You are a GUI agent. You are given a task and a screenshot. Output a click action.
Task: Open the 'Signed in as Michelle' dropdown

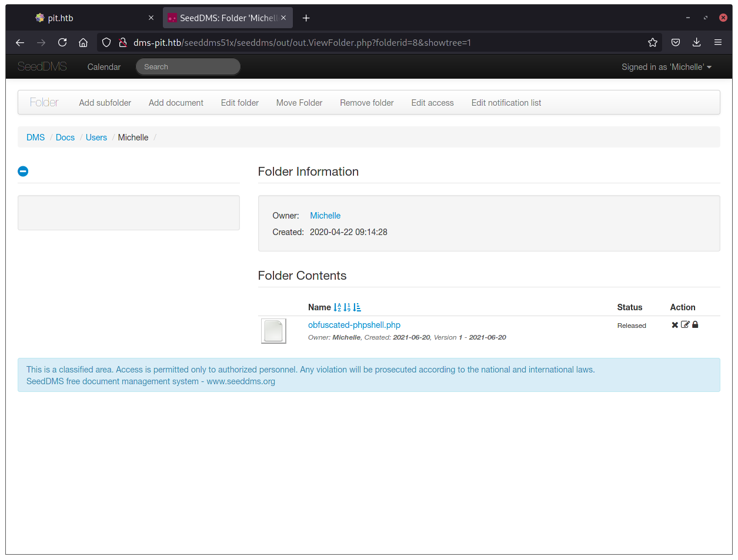666,66
